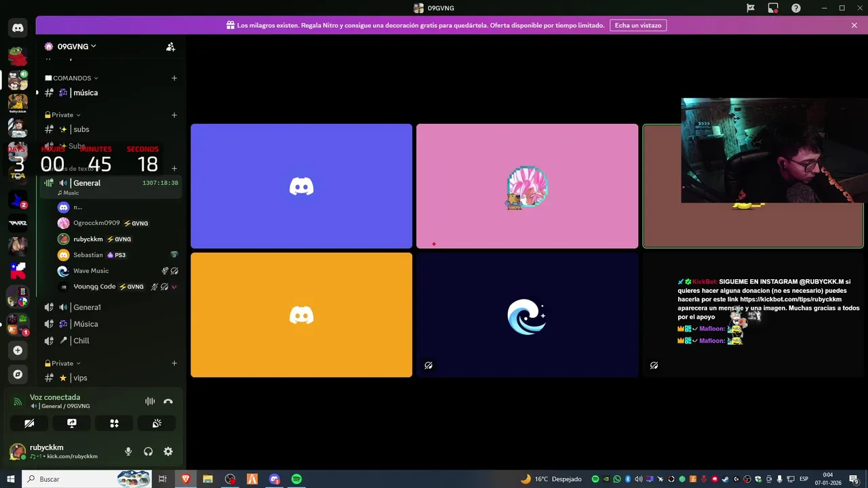Click the Add a Server plus icon
Image resolution: width=868 pixels, height=488 pixels.
18,350
